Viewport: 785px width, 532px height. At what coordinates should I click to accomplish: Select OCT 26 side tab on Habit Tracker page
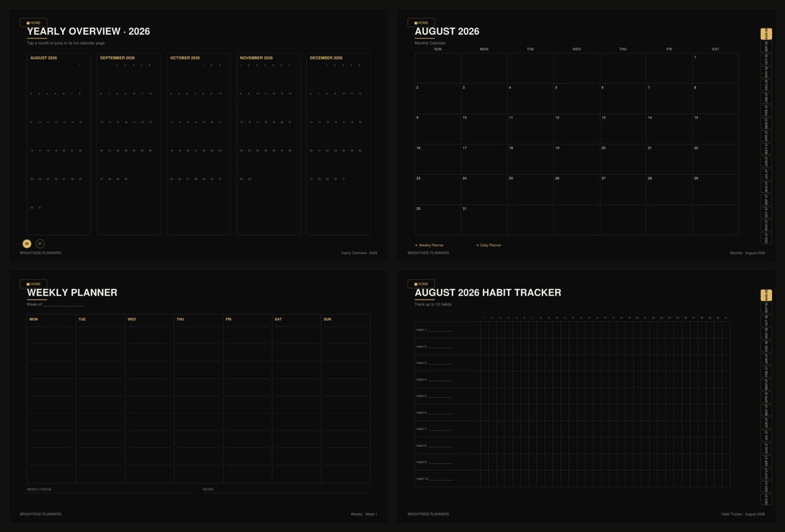(766, 321)
